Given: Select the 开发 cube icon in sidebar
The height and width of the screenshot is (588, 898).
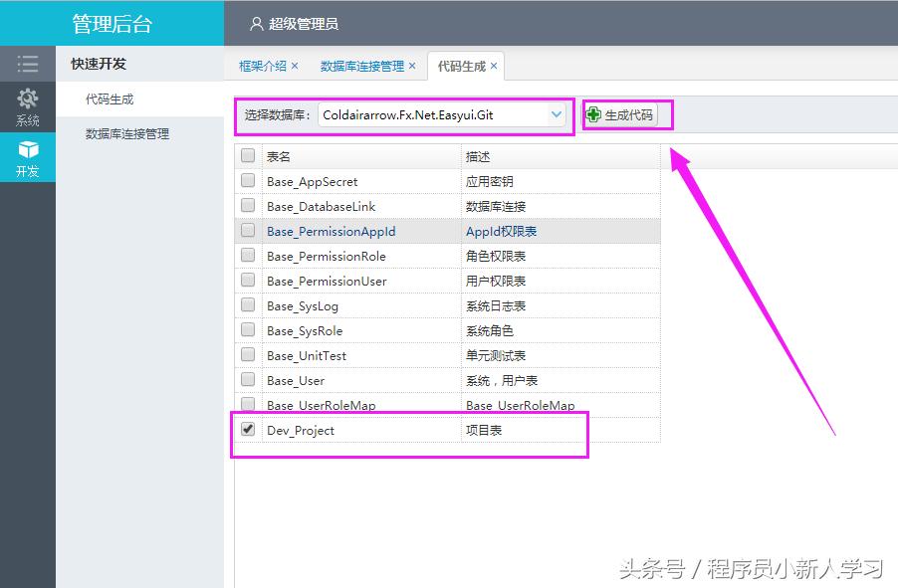Looking at the screenshot, I should [27, 151].
